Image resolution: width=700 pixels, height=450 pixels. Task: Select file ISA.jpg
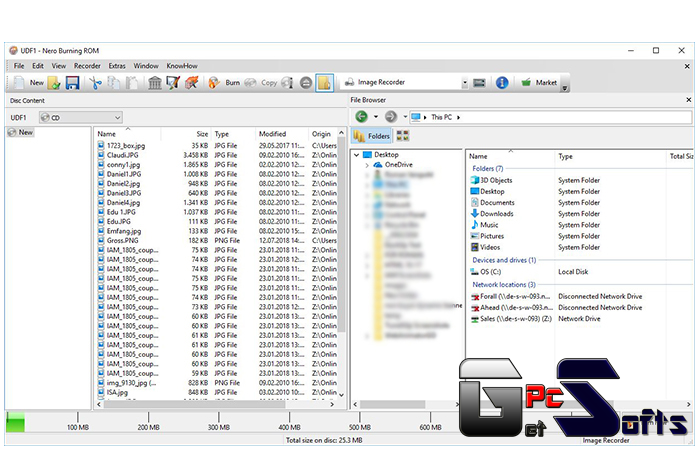click(117, 392)
